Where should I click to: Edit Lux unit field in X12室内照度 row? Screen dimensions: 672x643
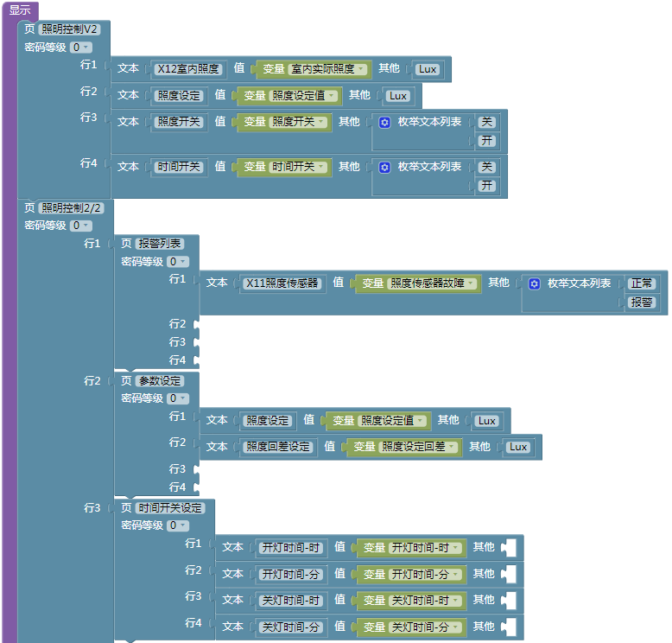click(428, 69)
